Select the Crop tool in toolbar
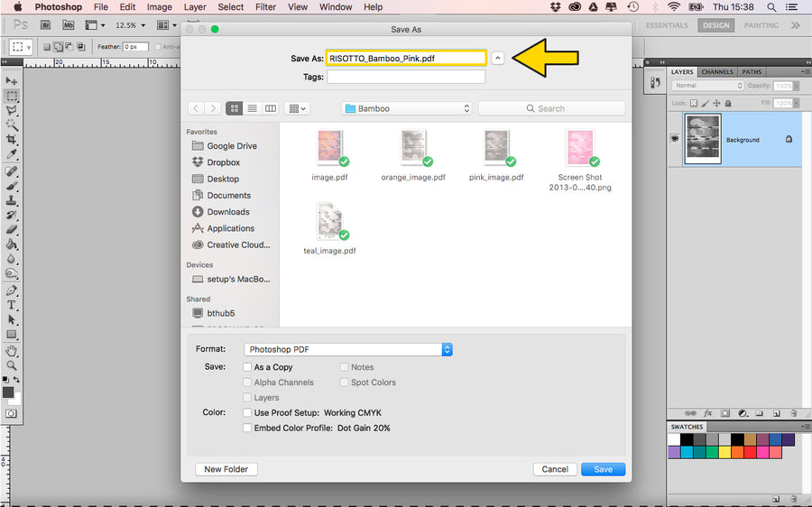This screenshot has height=507, width=812. click(x=12, y=140)
